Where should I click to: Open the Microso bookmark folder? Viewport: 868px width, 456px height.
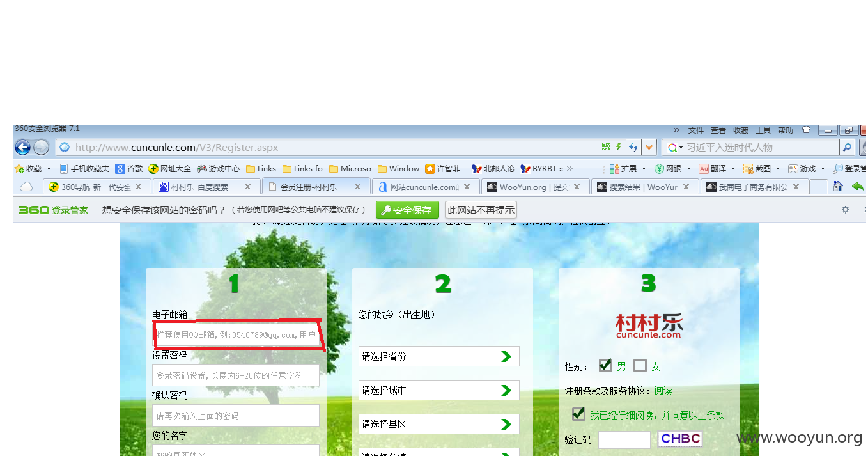coord(350,169)
